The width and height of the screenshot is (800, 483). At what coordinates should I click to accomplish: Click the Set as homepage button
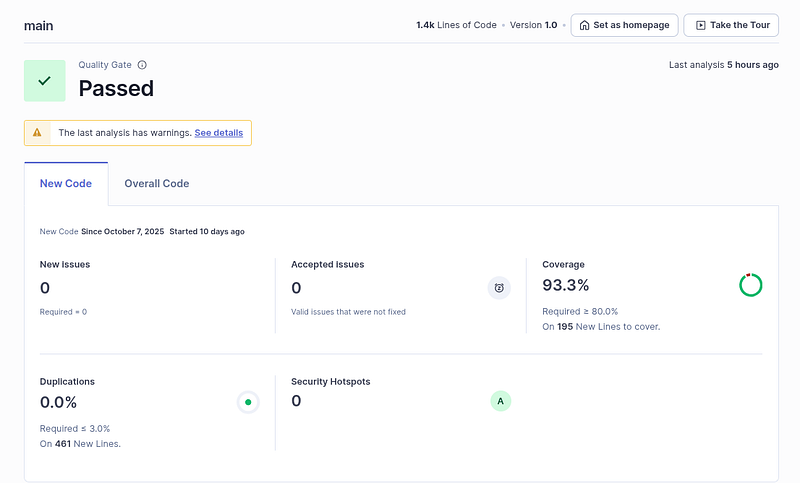click(624, 25)
